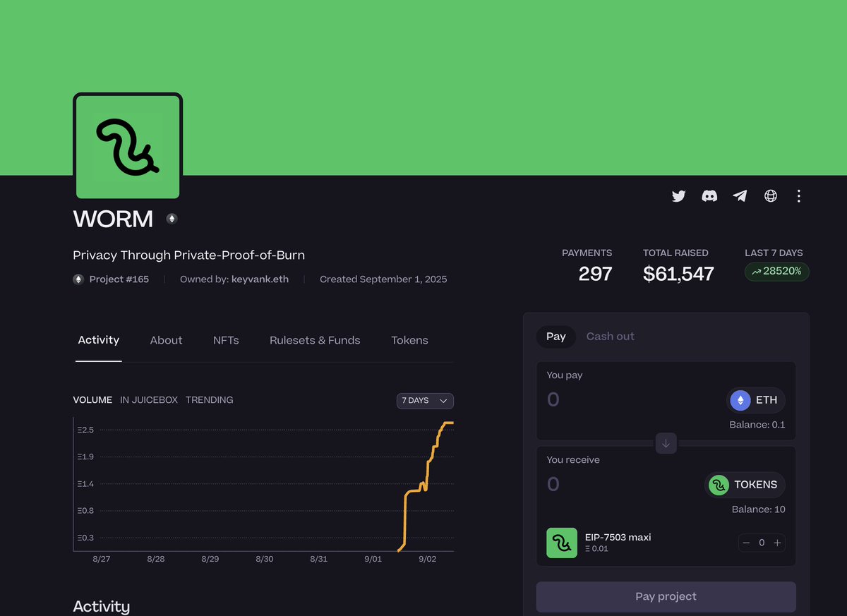Select the Pay tab in payment card
847x616 pixels.
pos(556,337)
